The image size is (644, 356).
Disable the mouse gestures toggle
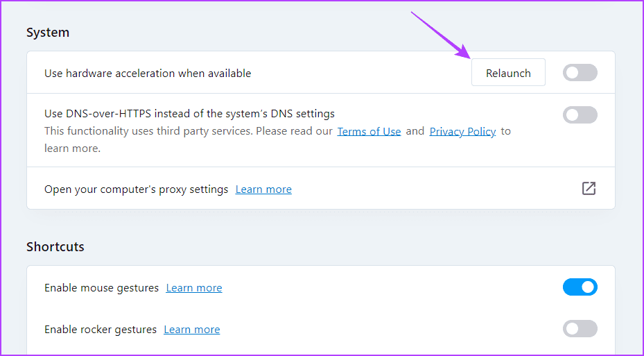coord(580,287)
